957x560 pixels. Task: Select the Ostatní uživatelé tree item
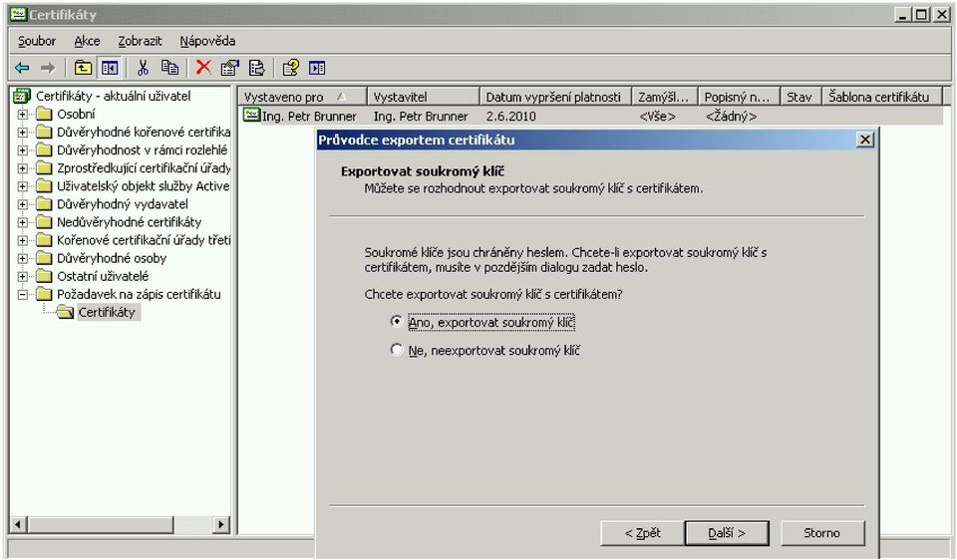(103, 276)
